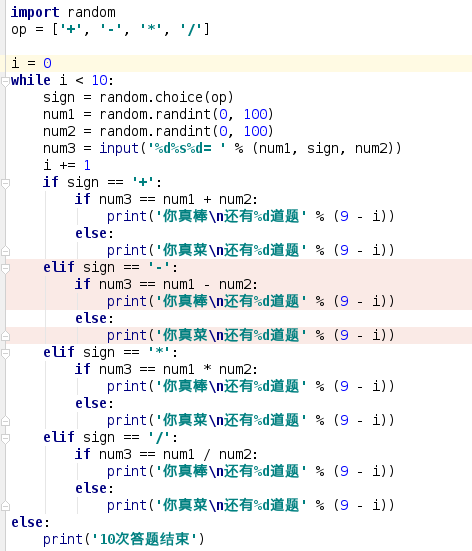Click the 'input' call on num3 line
The width and height of the screenshot is (472, 551).
coord(119,148)
